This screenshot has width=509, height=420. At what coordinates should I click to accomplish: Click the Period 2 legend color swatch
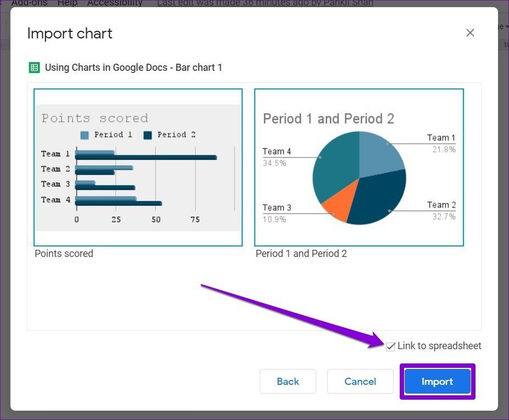148,136
